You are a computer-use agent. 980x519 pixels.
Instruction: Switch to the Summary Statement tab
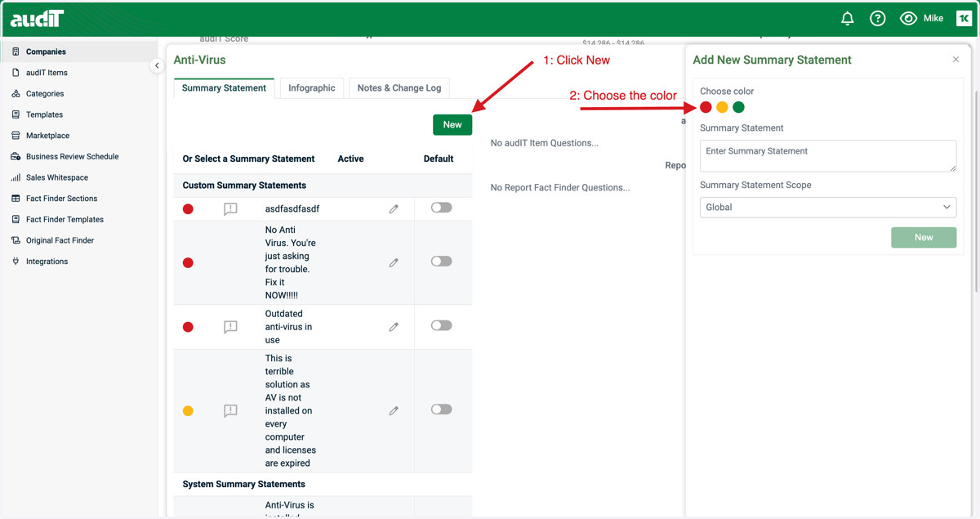coord(224,87)
